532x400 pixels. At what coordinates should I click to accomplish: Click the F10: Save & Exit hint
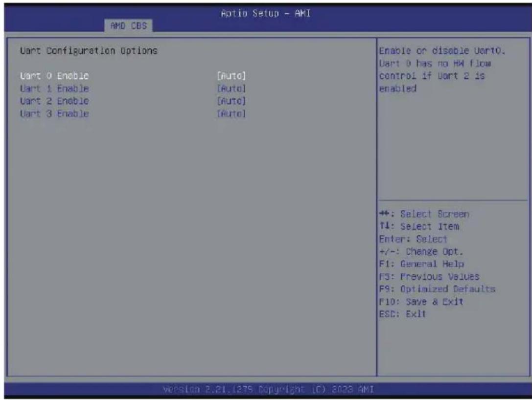(x=421, y=302)
